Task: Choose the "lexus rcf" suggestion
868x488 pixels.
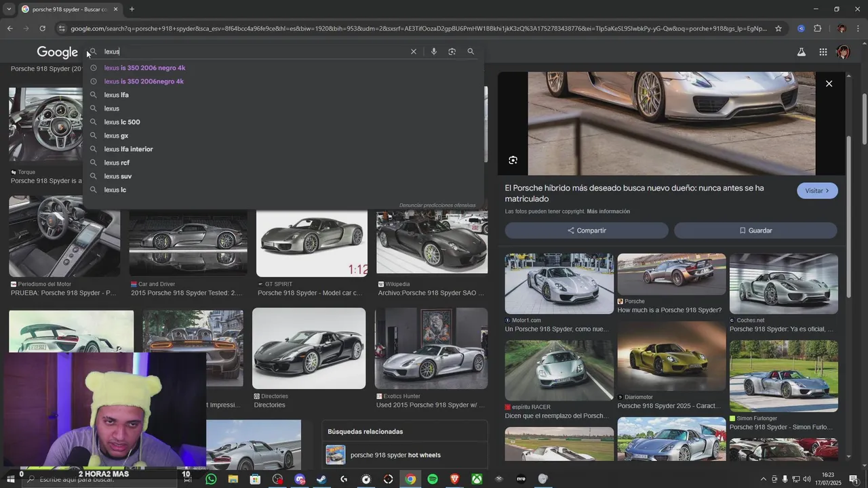Action: click(x=117, y=163)
